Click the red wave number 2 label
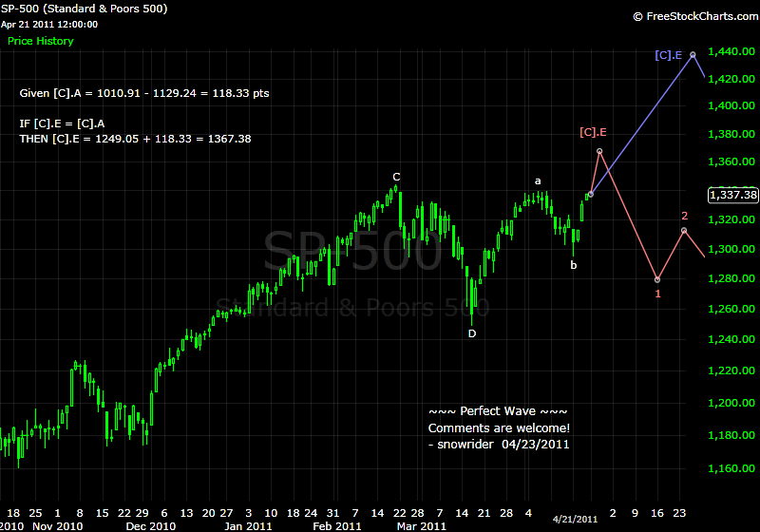 (x=684, y=216)
